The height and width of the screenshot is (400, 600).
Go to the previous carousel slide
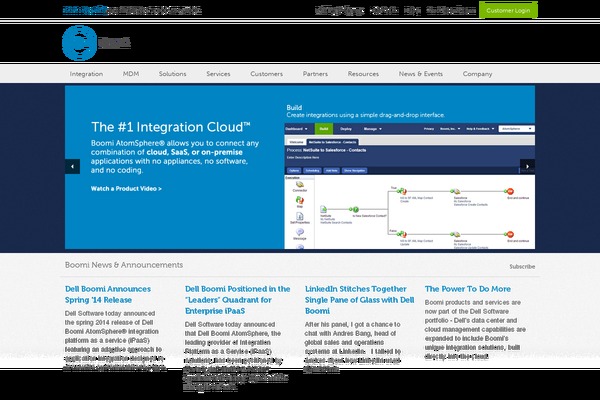click(x=72, y=167)
